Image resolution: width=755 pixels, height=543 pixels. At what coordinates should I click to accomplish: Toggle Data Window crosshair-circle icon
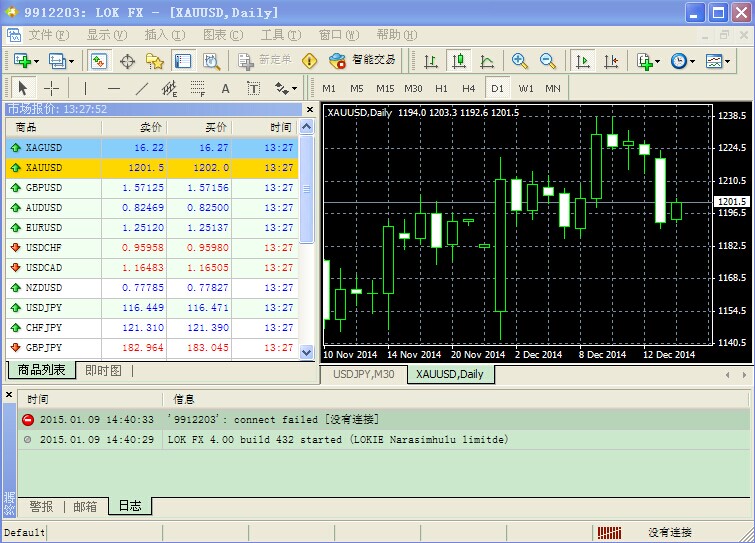click(x=127, y=61)
